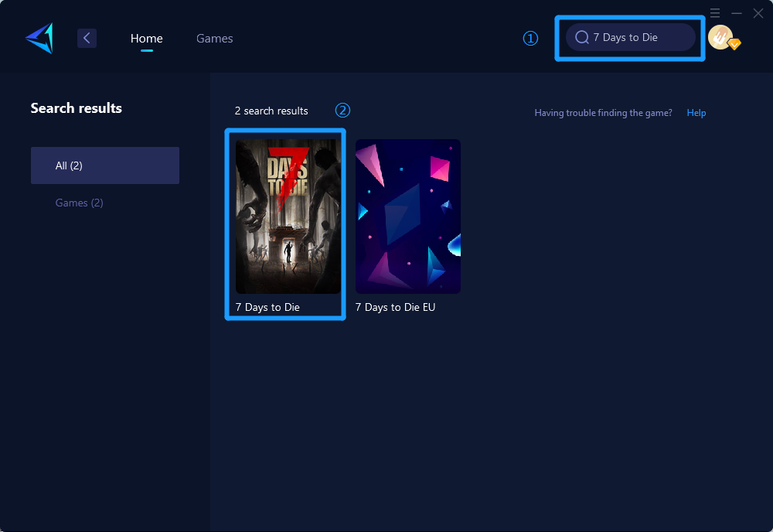Open the hamburger menu icon
The image size is (773, 532).
(715, 13)
